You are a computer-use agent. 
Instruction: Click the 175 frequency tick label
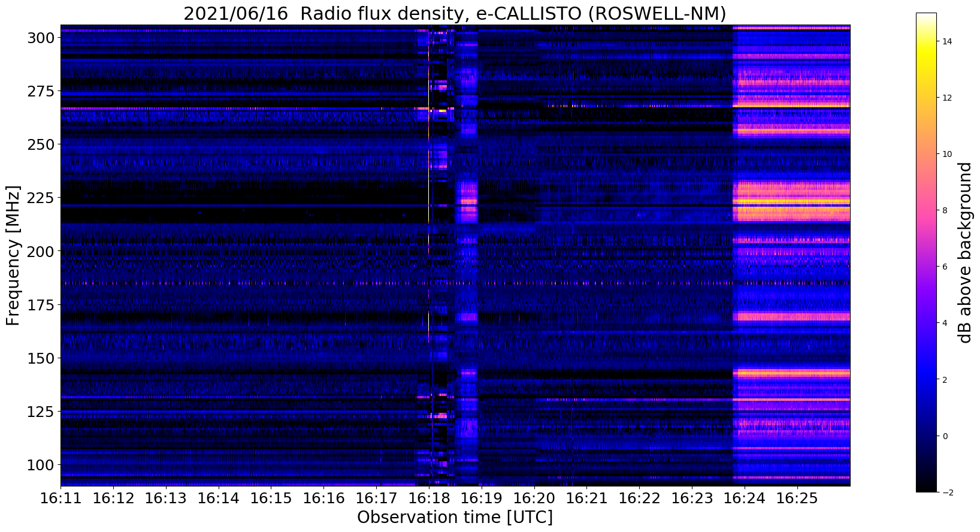click(x=41, y=304)
